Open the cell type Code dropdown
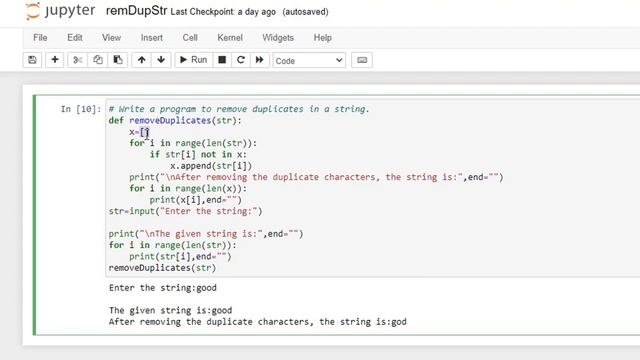This screenshot has width=640, height=360. coord(309,60)
